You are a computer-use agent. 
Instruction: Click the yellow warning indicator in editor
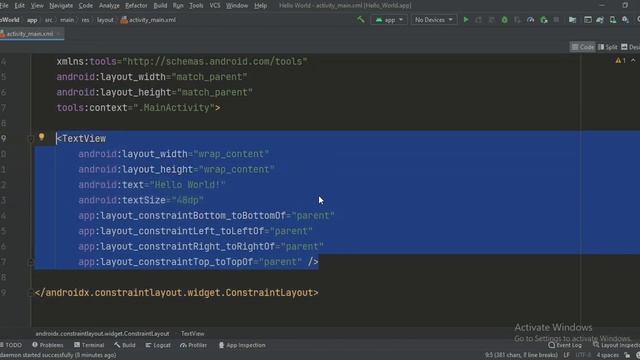click(620, 60)
